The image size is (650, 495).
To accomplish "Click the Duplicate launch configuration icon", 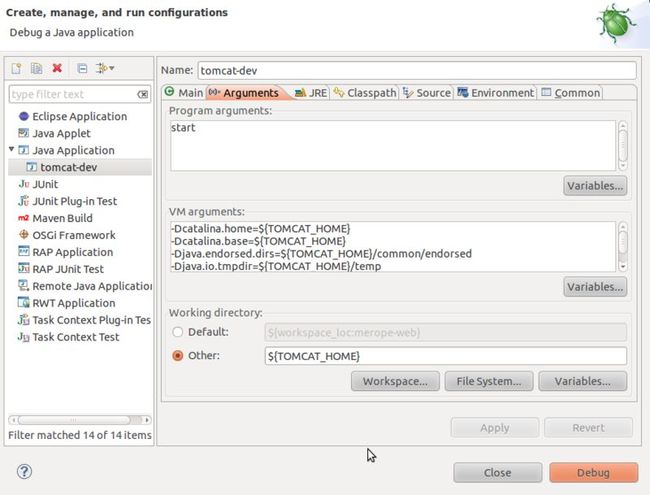I will tap(36, 68).
